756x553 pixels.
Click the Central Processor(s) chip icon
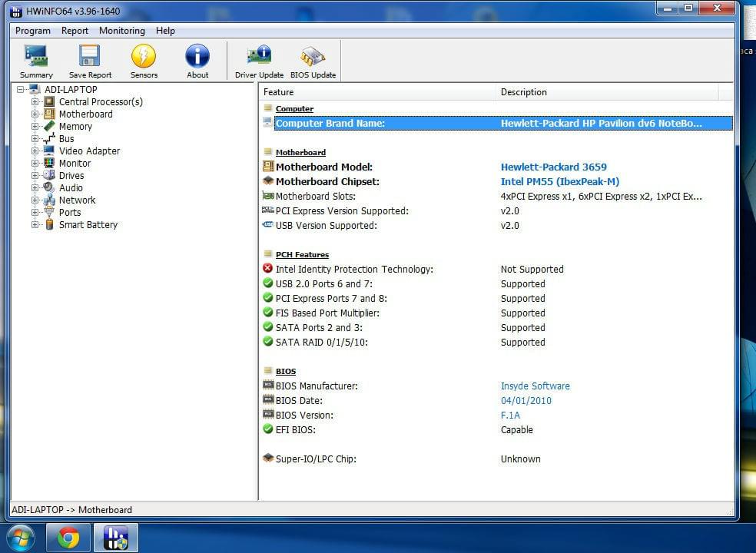[49, 101]
